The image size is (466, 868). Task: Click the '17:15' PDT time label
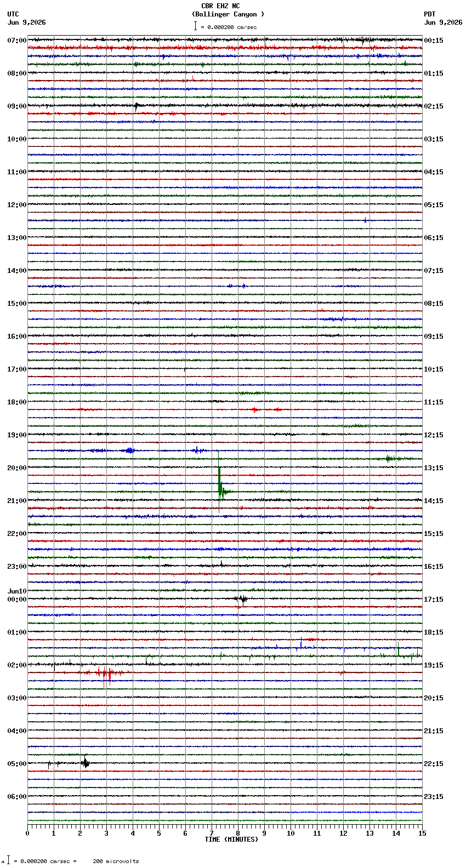point(434,599)
